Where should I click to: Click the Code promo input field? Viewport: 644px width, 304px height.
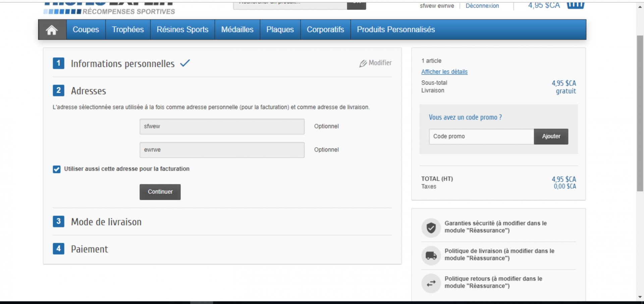tap(481, 136)
